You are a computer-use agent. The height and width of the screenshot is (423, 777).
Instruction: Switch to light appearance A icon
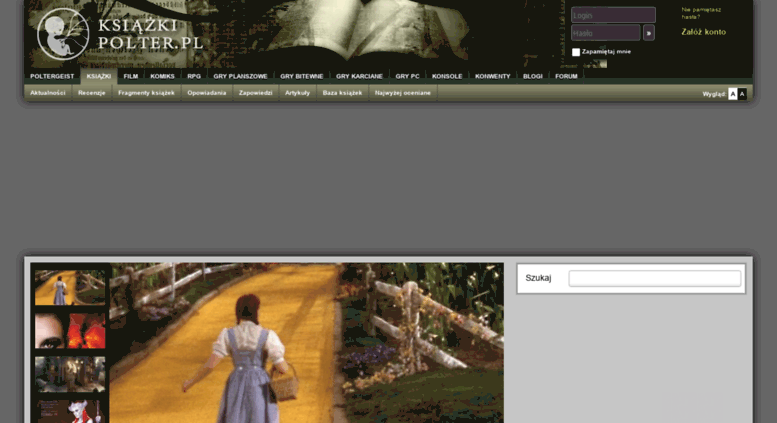click(x=733, y=94)
